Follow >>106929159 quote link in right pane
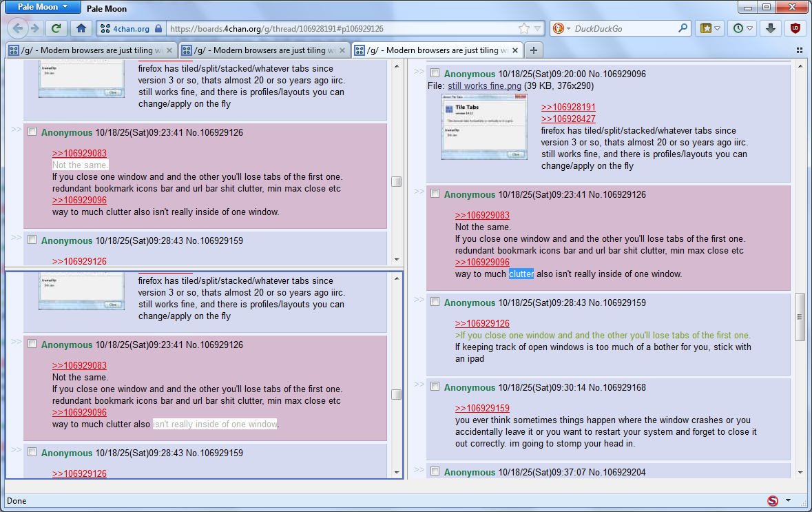Image resolution: width=812 pixels, height=512 pixels. pyautogui.click(x=482, y=409)
